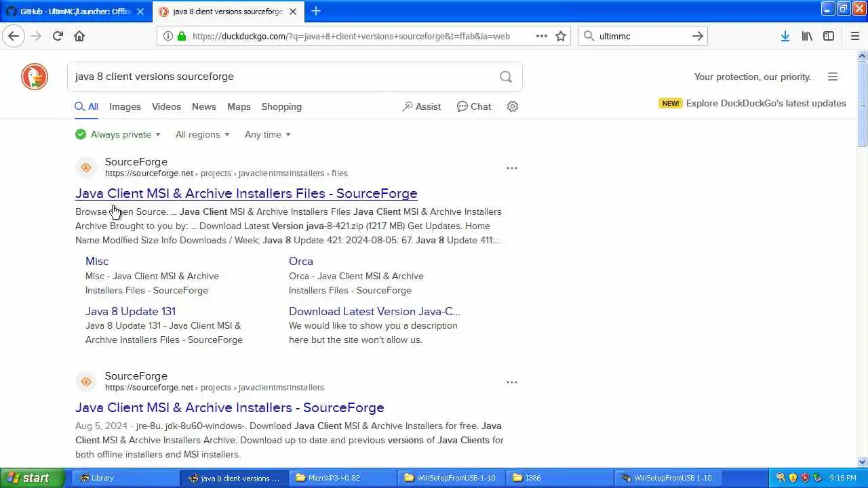Image resolution: width=868 pixels, height=488 pixels.
Task: View site security lock information
Action: click(x=181, y=36)
